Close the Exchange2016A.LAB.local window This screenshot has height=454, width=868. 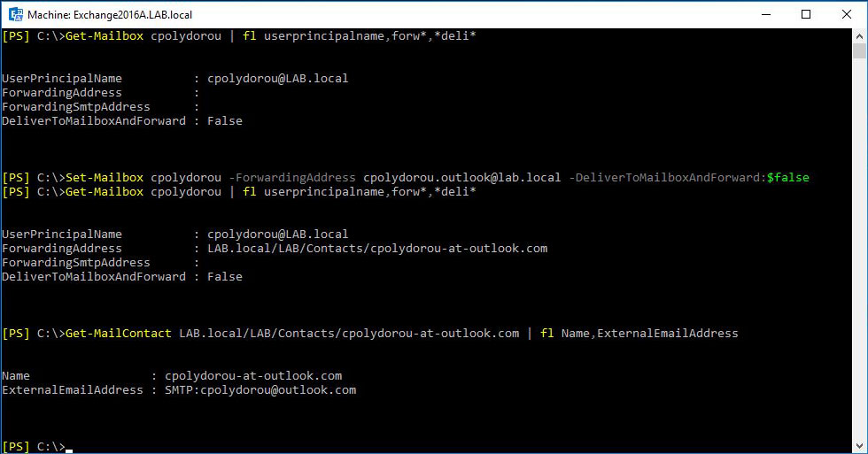847,14
